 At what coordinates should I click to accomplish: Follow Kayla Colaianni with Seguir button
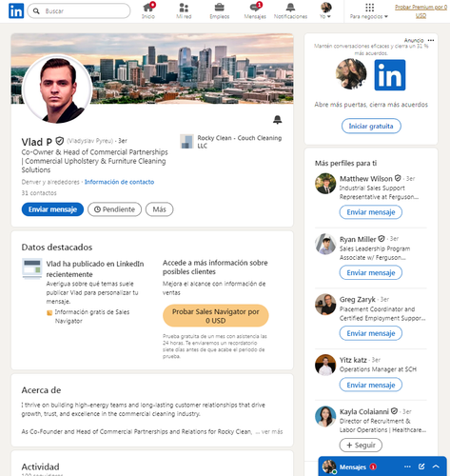[361, 446]
